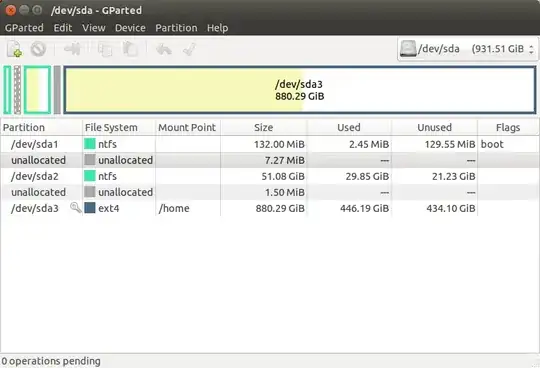The height and width of the screenshot is (368, 540).
Task: Click the 51.08 GiB size cell
Action: coord(283,176)
